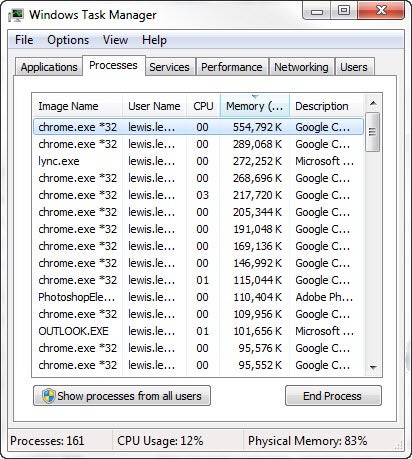Click the scrollbar up arrow

point(373,103)
